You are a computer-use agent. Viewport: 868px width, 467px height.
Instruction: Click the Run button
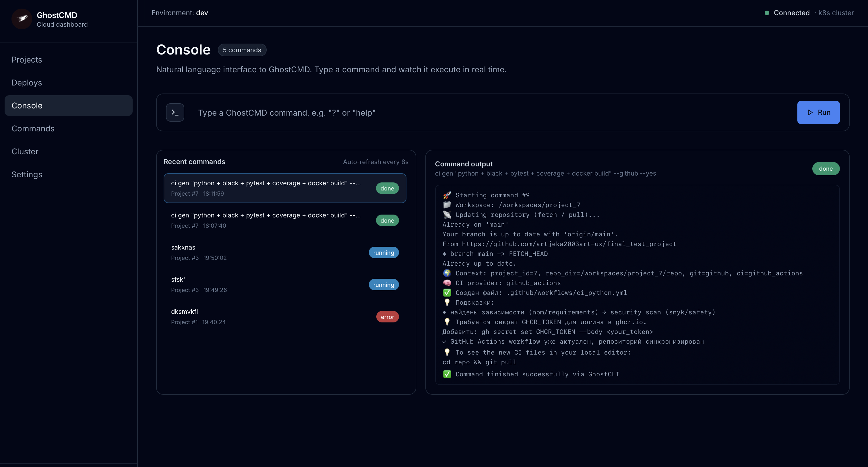coord(818,112)
